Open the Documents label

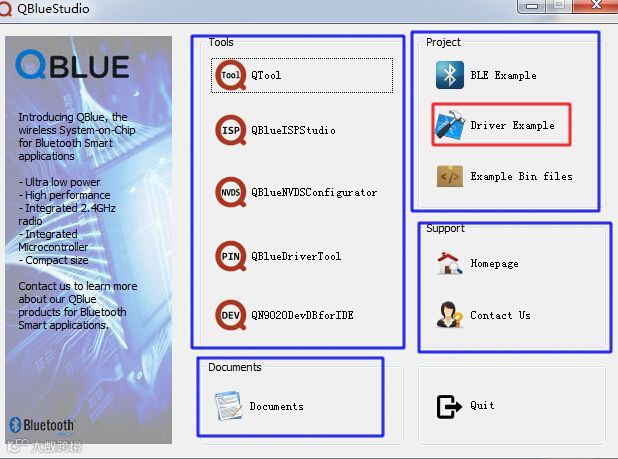coord(277,406)
